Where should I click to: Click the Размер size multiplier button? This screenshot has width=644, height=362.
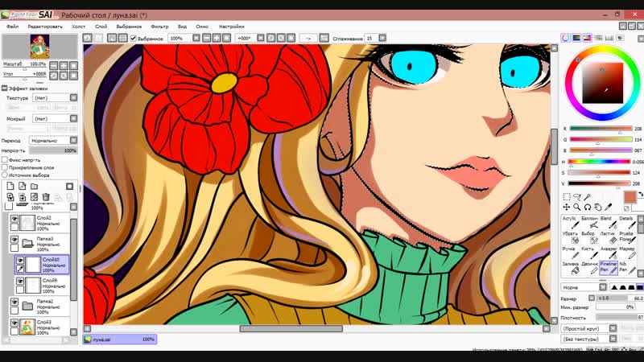(592, 298)
